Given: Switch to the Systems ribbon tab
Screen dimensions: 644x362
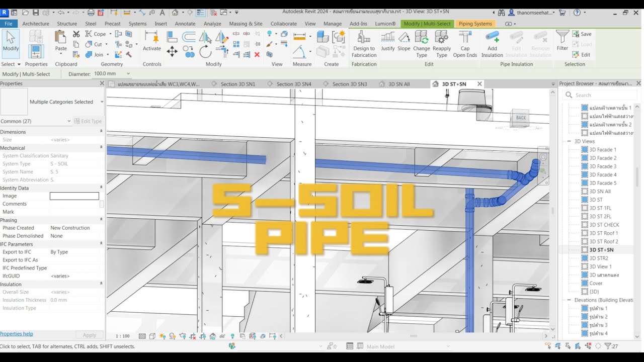Looking at the screenshot, I should tap(137, 24).
